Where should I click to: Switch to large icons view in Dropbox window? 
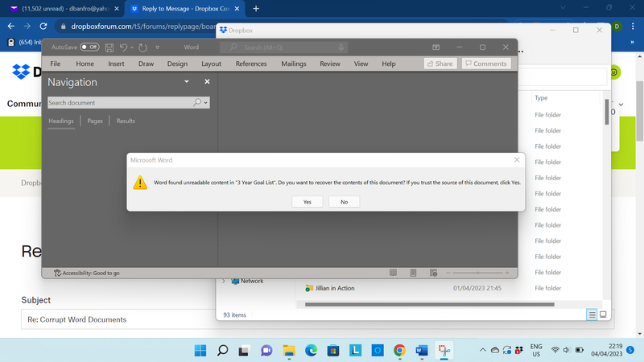[x=603, y=315]
